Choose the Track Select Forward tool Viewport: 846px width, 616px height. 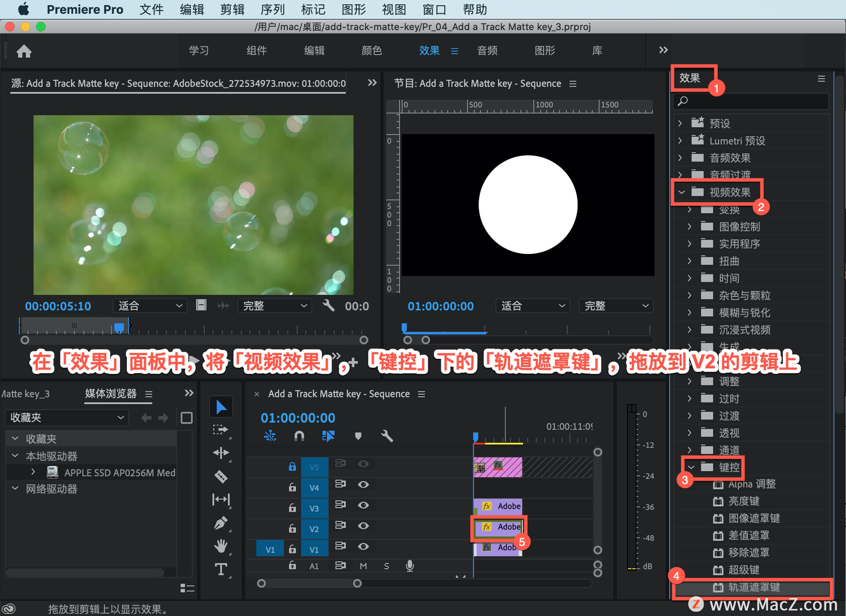pos(220,430)
